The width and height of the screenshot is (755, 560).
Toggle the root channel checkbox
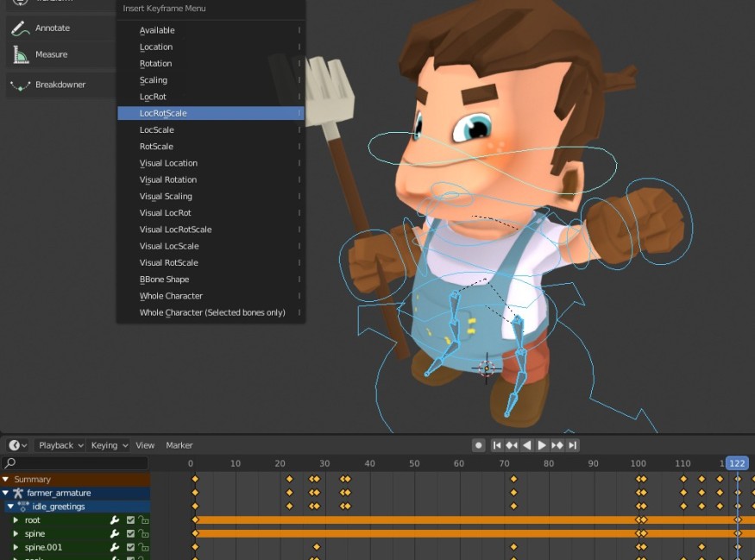pyautogui.click(x=130, y=520)
